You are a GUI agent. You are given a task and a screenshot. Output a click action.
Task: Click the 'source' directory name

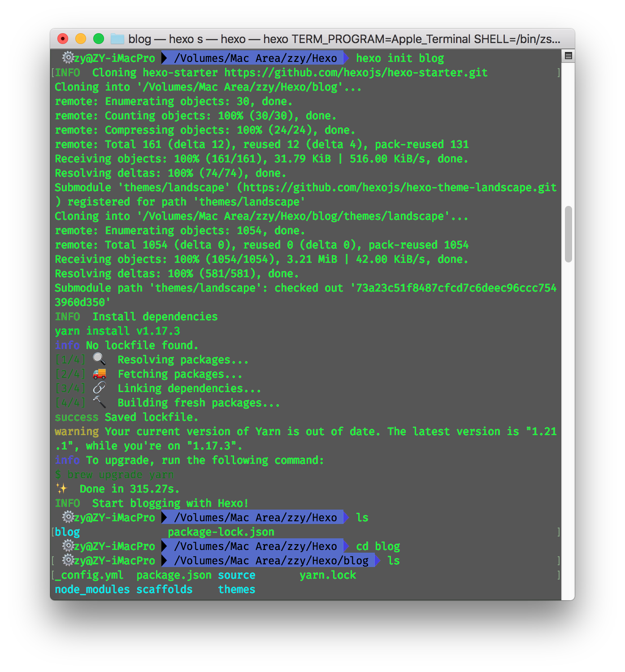(x=237, y=575)
